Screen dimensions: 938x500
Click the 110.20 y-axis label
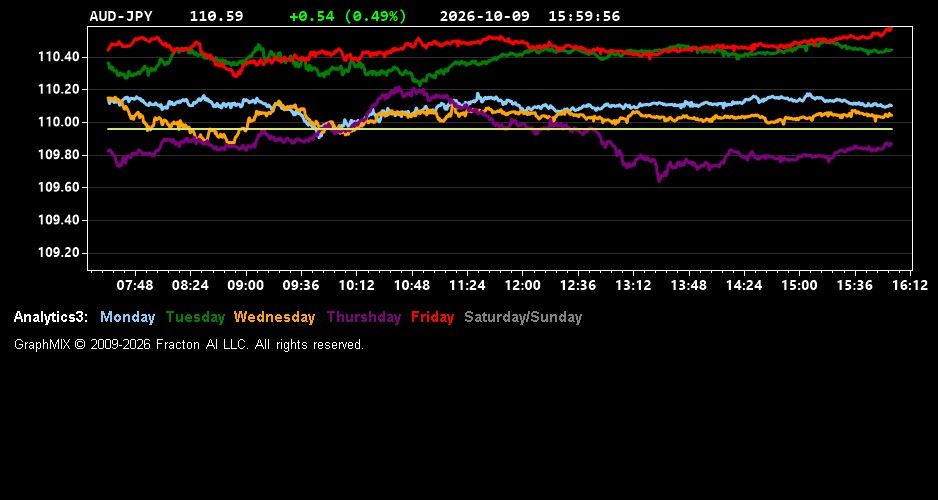(x=58, y=90)
